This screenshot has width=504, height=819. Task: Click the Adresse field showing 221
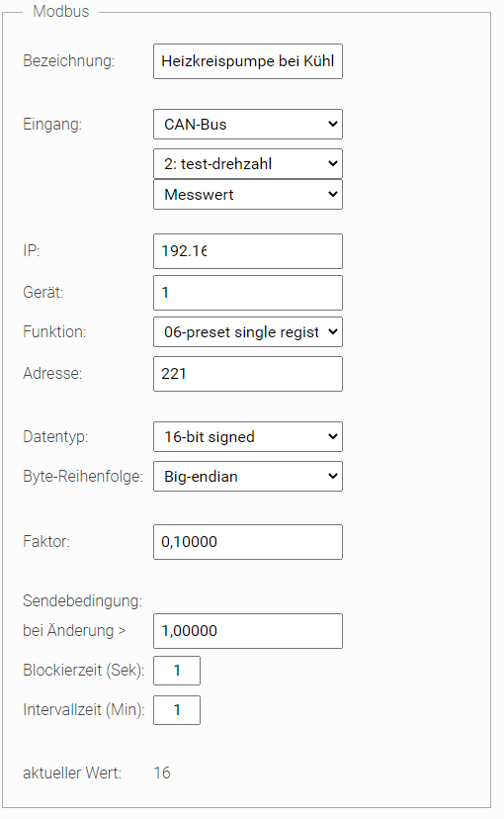tap(248, 374)
